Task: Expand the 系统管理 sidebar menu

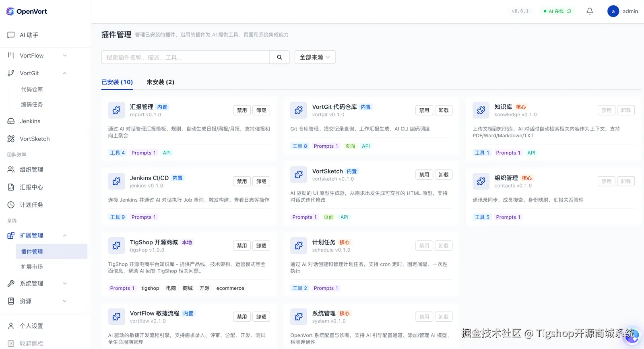Action: (x=65, y=283)
